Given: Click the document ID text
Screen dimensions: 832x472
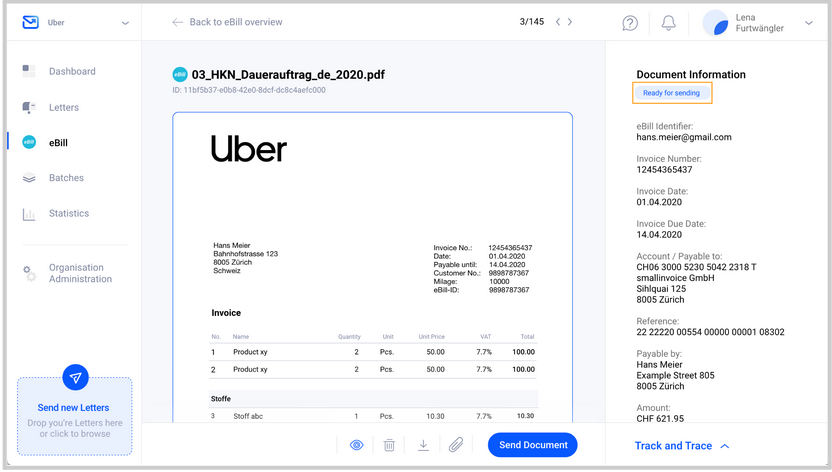Looking at the screenshot, I should [249, 90].
